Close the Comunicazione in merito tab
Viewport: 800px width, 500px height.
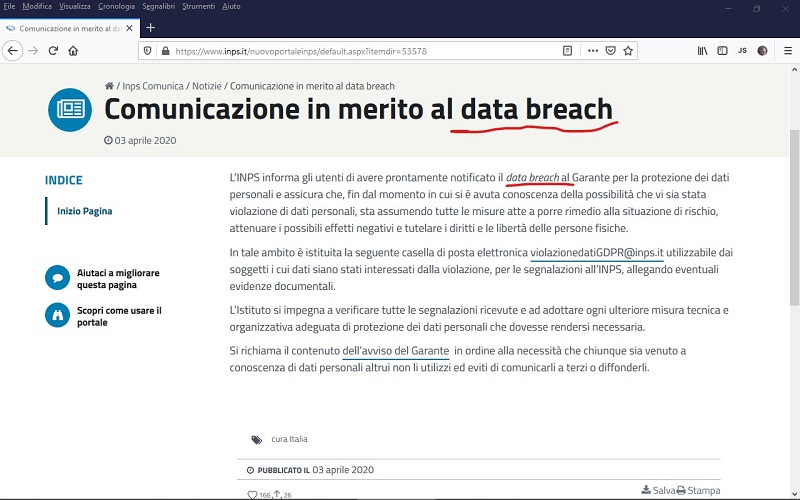click(129, 29)
